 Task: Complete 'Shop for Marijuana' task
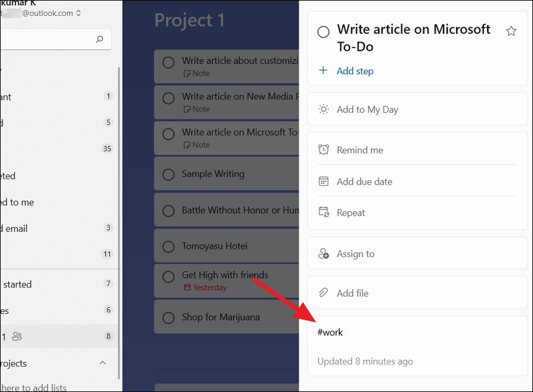[168, 318]
